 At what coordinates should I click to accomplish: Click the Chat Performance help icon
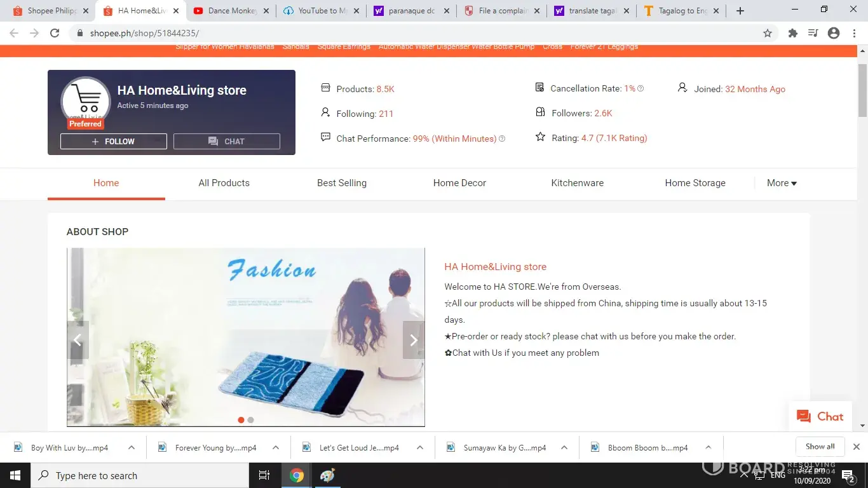[x=502, y=139]
